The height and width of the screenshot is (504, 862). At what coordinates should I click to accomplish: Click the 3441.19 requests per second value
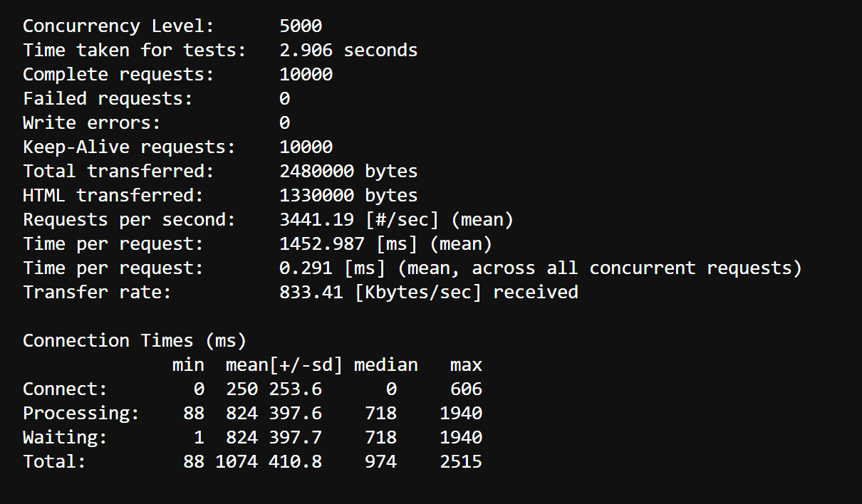tap(311, 220)
